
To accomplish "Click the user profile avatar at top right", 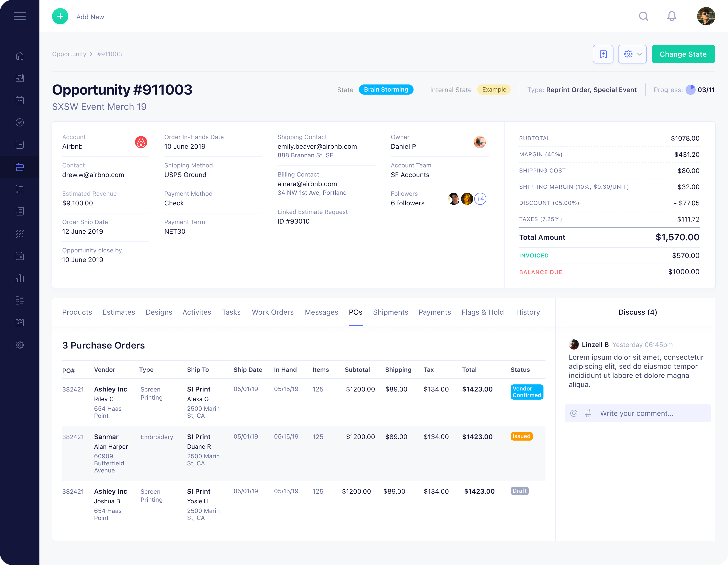I will pos(706,16).
